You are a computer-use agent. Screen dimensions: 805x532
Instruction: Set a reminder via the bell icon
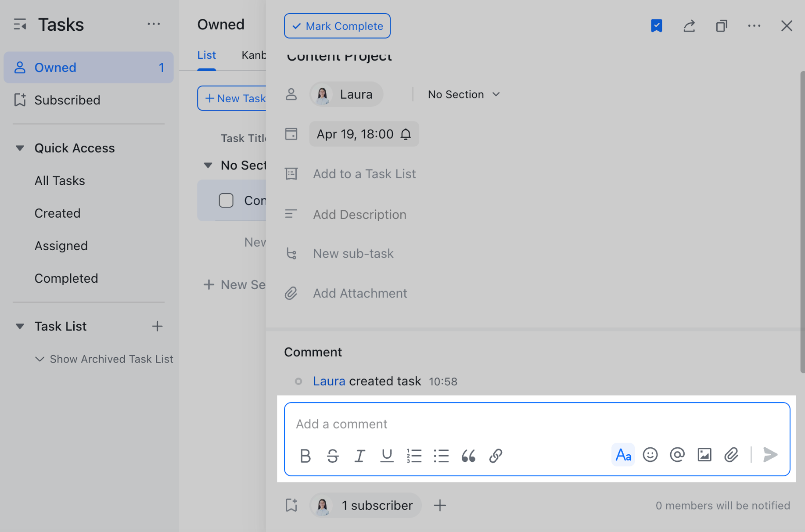click(x=406, y=134)
